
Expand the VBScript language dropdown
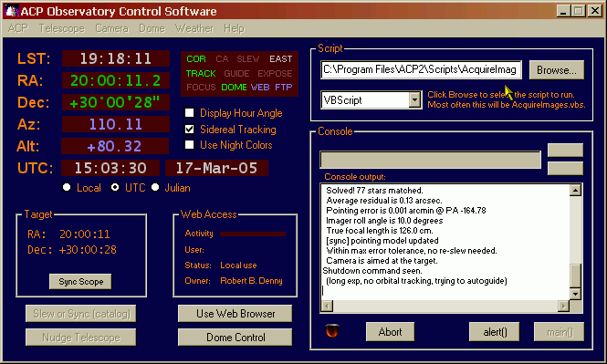(x=415, y=100)
